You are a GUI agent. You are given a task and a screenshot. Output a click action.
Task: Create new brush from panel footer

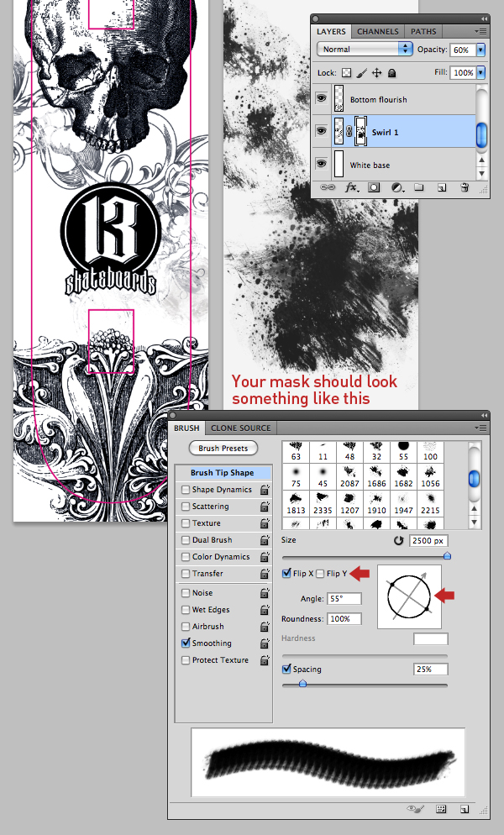click(465, 809)
